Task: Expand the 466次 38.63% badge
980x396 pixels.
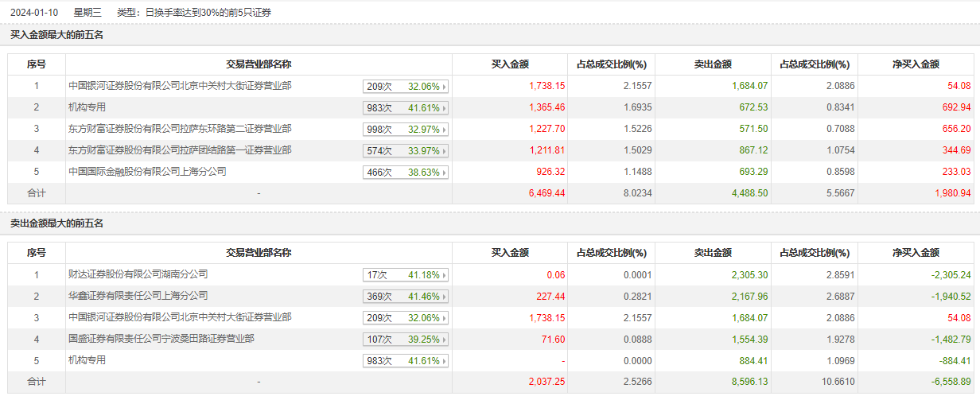Action: tap(406, 173)
